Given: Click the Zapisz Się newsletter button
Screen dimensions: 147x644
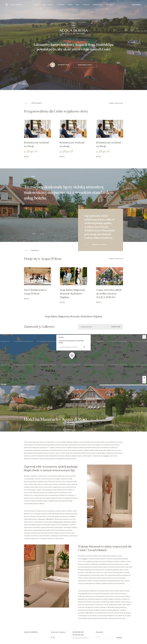Looking at the screenshot, I should [119, 638].
